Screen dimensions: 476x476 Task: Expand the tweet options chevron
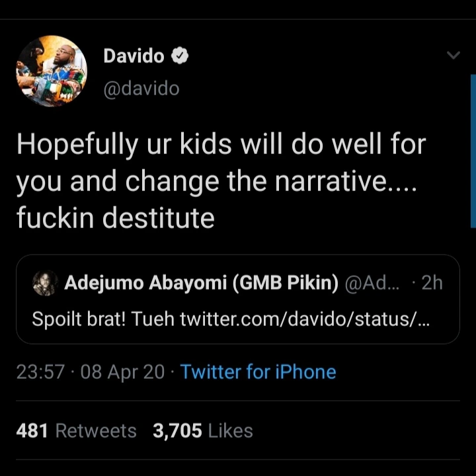click(453, 56)
